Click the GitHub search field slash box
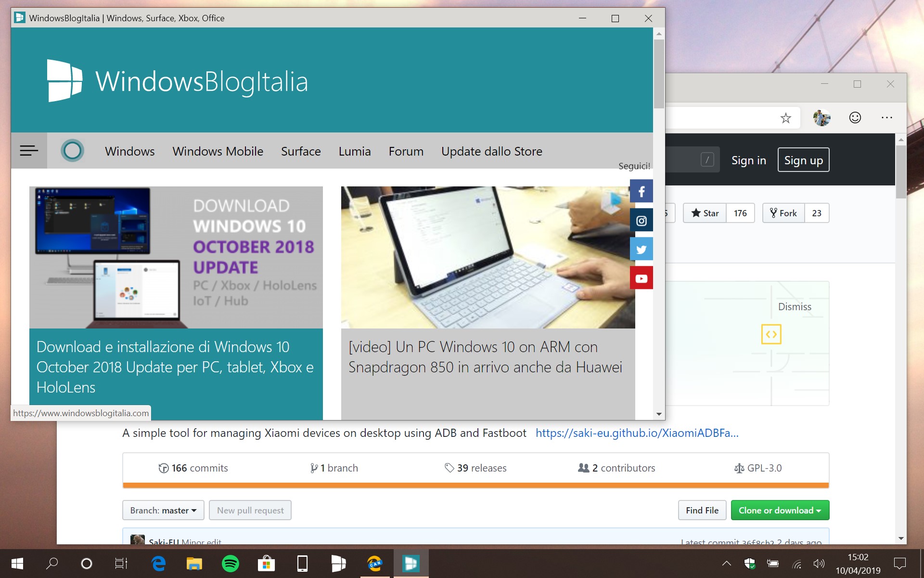 [707, 159]
